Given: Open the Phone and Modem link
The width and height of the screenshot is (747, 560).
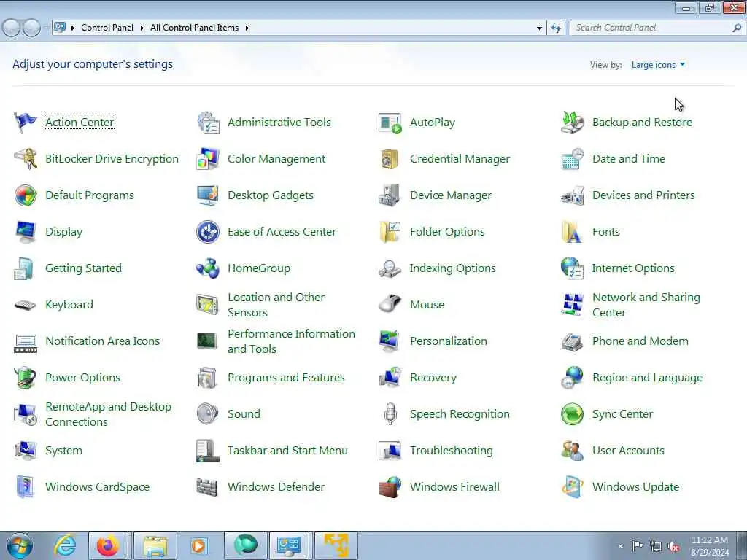Looking at the screenshot, I should pyautogui.click(x=640, y=341).
